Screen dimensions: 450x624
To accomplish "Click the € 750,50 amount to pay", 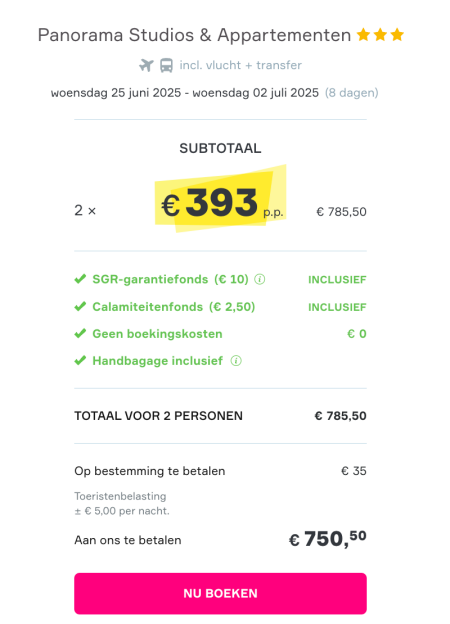I will pyautogui.click(x=327, y=539).
